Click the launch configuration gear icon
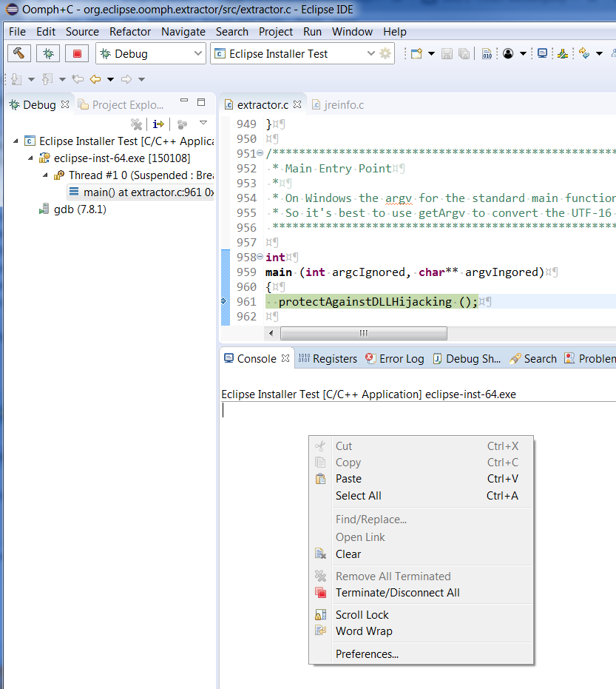616x689 pixels. coord(385,54)
